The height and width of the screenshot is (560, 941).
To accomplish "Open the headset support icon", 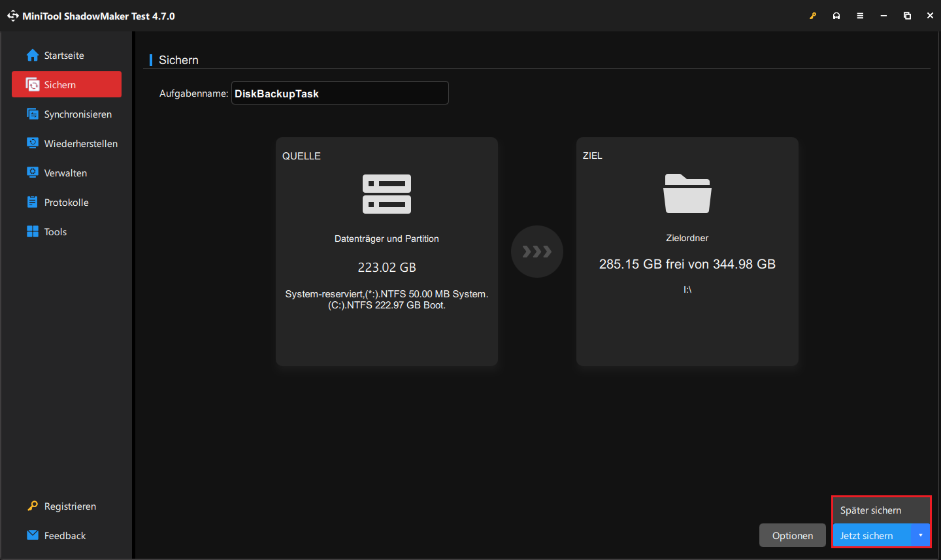I will 836,16.
